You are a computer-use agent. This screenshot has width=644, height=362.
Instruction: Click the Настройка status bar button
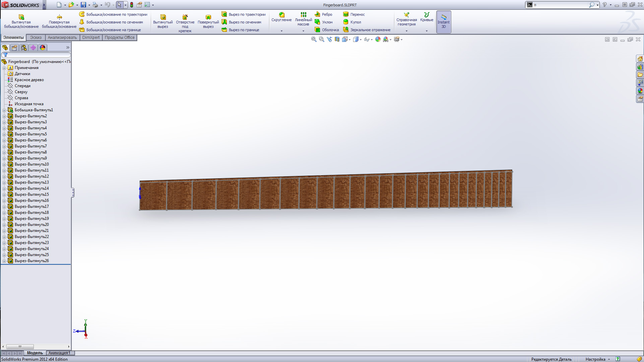pos(595,359)
